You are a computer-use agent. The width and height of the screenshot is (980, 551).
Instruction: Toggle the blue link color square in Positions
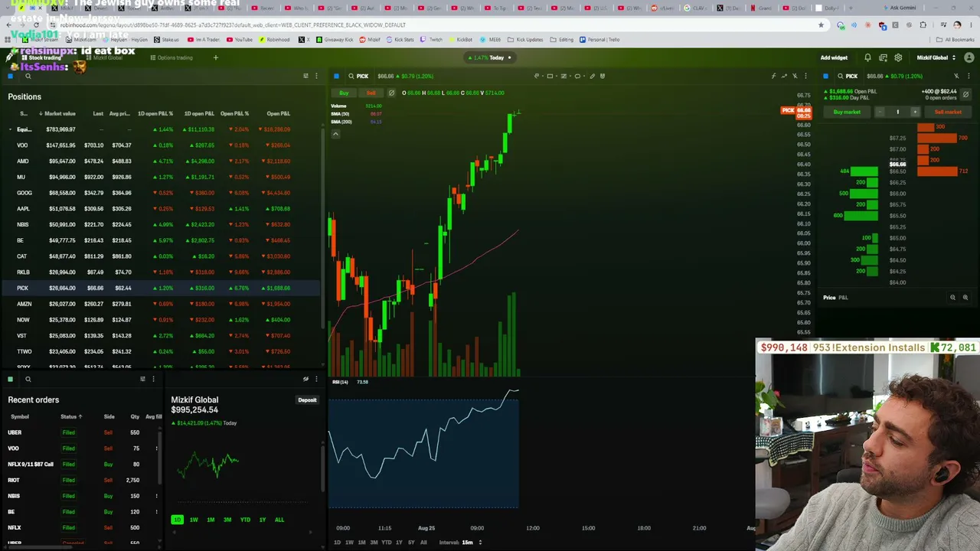click(10, 76)
